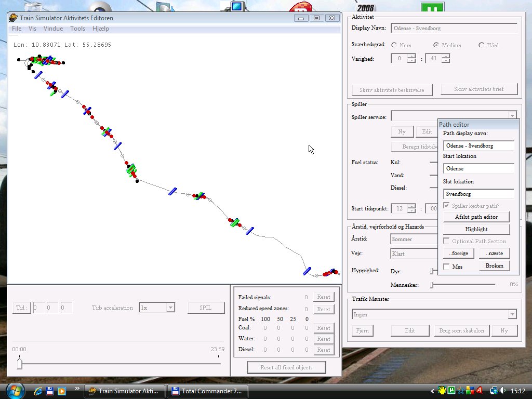Image resolution: width=532 pixels, height=399 pixels.
Task: Reset the Reduced speed zones counter
Action: click(x=324, y=309)
